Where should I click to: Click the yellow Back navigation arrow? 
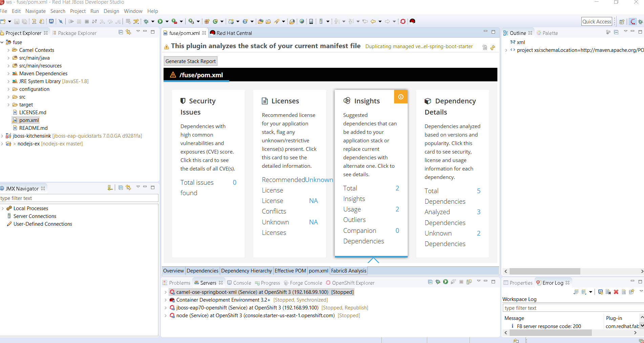pyautogui.click(x=373, y=21)
